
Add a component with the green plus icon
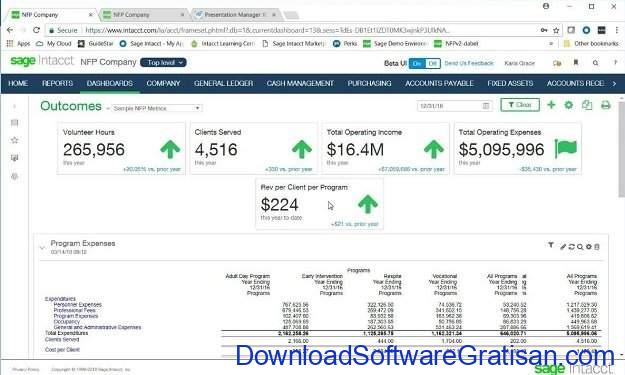pyautogui.click(x=551, y=105)
